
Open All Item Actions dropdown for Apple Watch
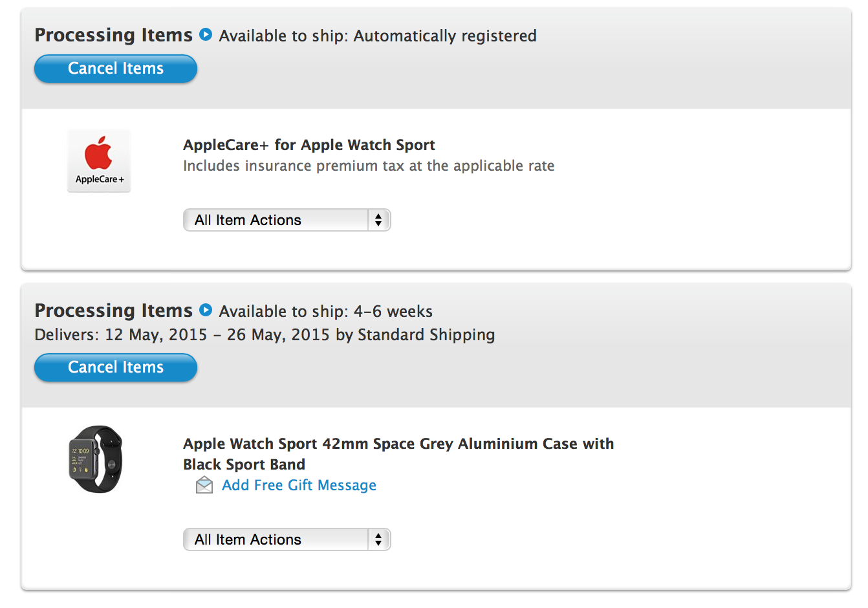click(287, 539)
